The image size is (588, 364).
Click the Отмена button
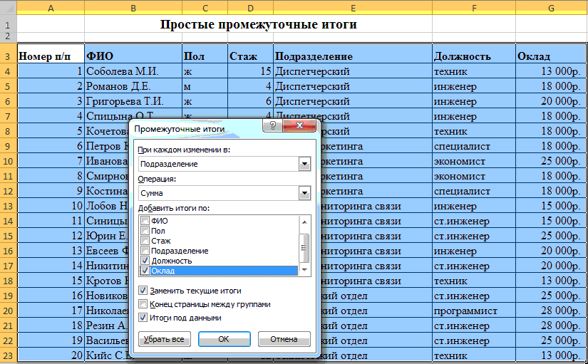tap(284, 339)
